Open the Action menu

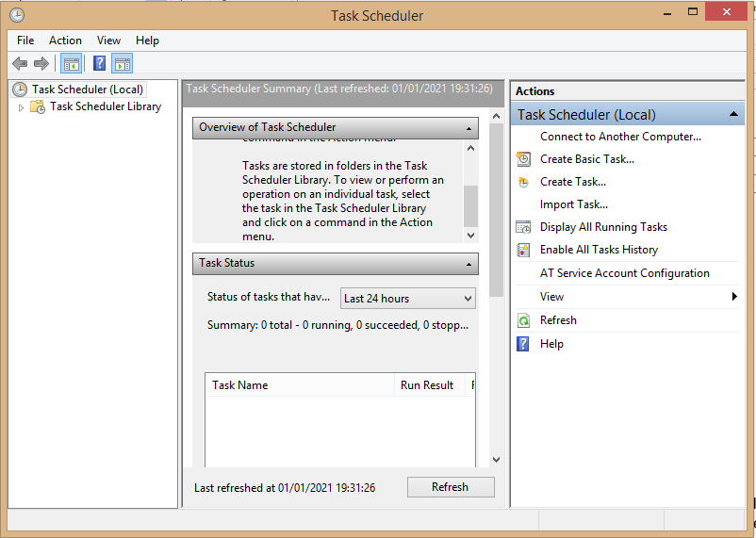65,41
